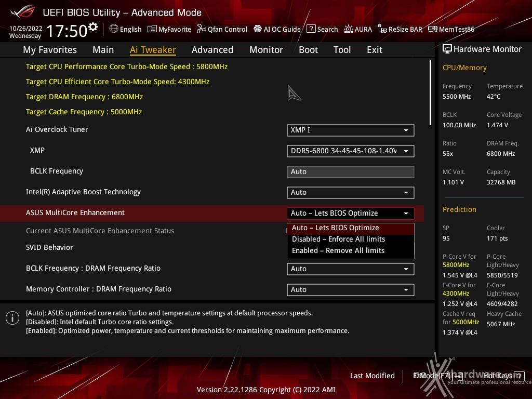Open Memory Controller : DRAM Frequency Ratio dropdown
This screenshot has height=399, width=532.
pos(351,290)
